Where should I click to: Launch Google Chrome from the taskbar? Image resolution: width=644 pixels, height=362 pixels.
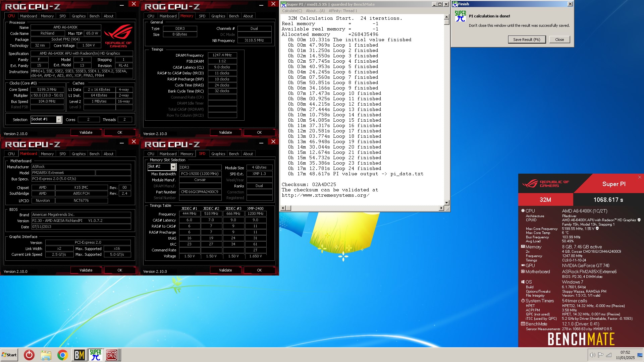tap(62, 355)
